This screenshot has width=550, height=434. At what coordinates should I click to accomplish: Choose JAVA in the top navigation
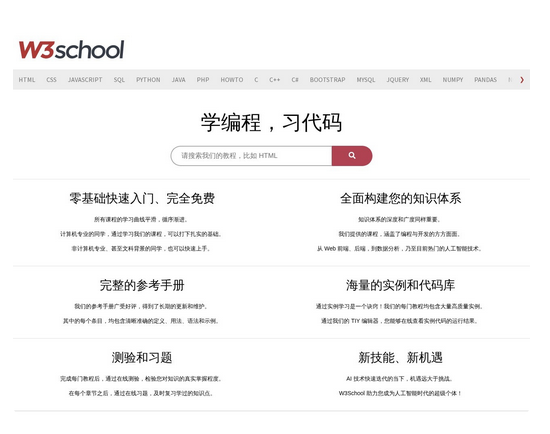tap(179, 80)
